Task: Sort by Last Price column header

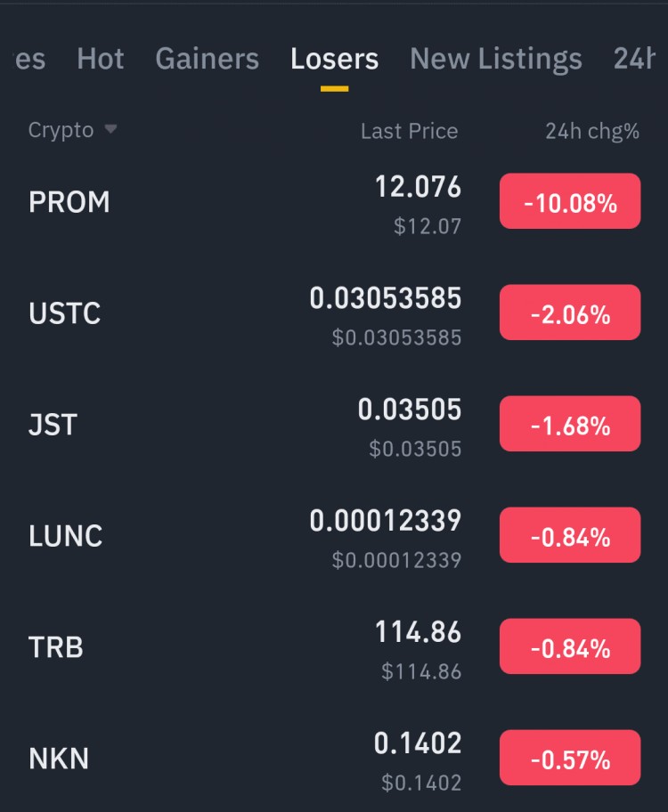Action: coord(409,132)
